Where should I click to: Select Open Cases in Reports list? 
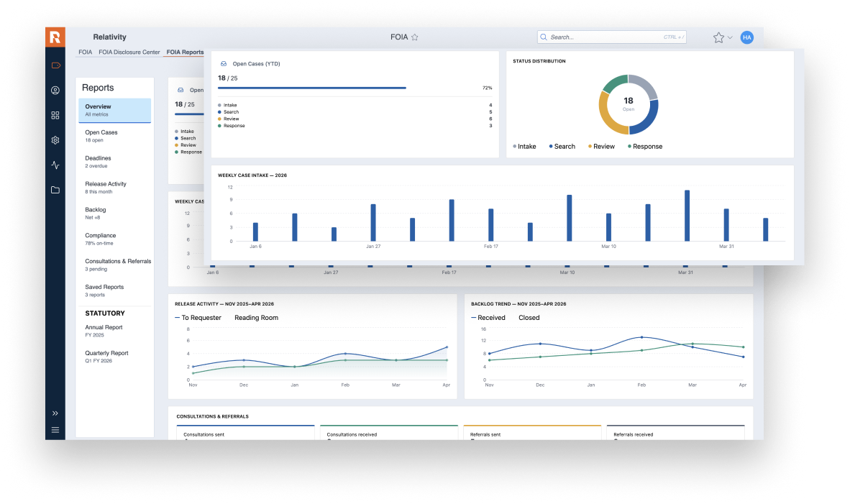coord(115,136)
